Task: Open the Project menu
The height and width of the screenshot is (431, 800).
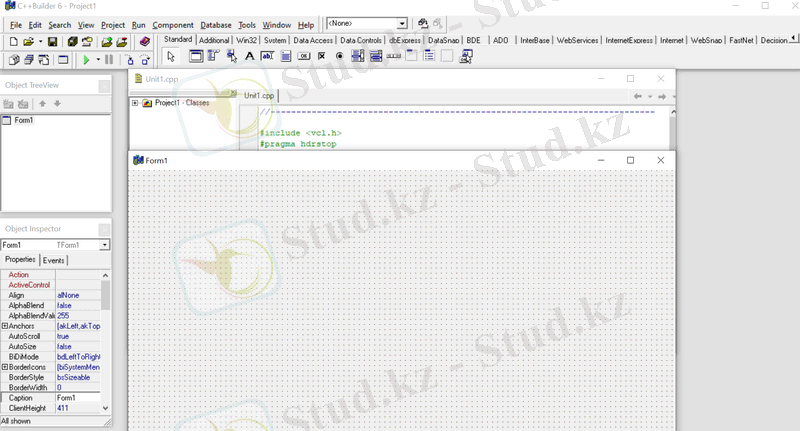Action: [113, 25]
